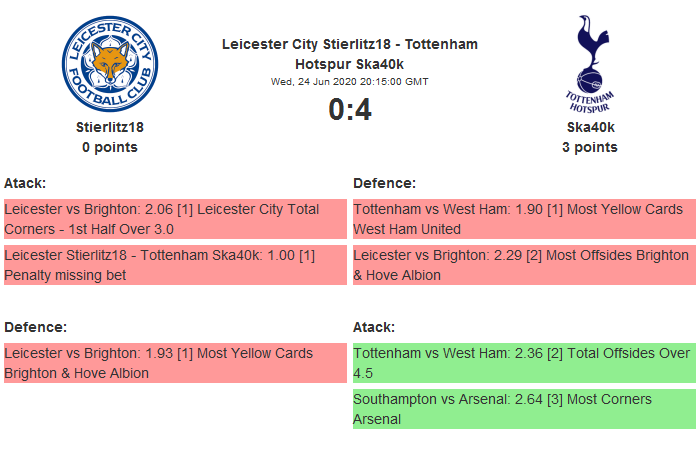Open the Ska40k player name
The image size is (700, 460).
tap(590, 127)
